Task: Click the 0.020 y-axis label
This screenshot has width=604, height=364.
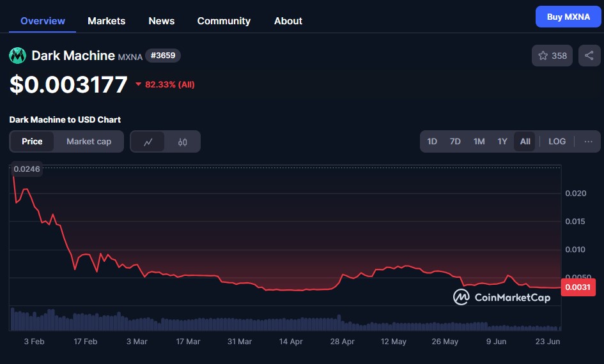Action: click(x=575, y=193)
